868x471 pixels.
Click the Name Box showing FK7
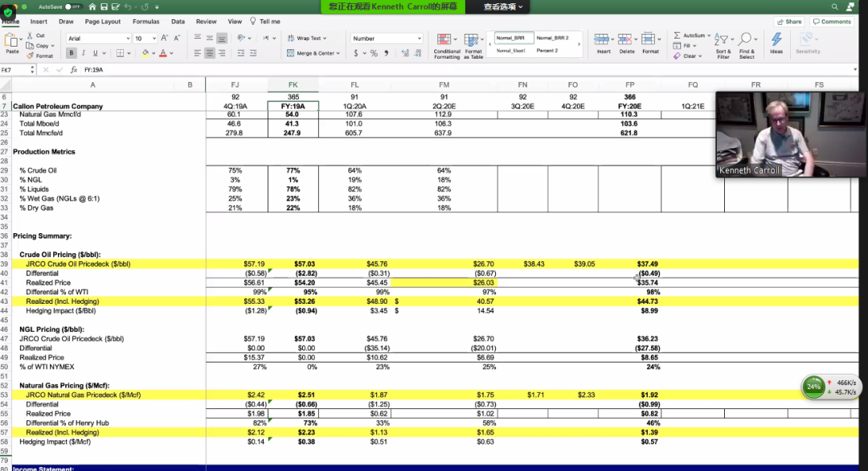click(16, 70)
